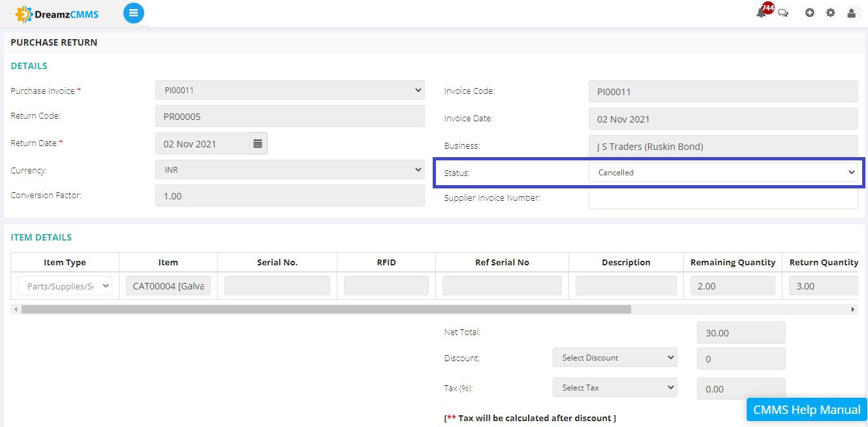The height and width of the screenshot is (427, 868).
Task: Click the RFID input in item row
Action: click(x=386, y=286)
